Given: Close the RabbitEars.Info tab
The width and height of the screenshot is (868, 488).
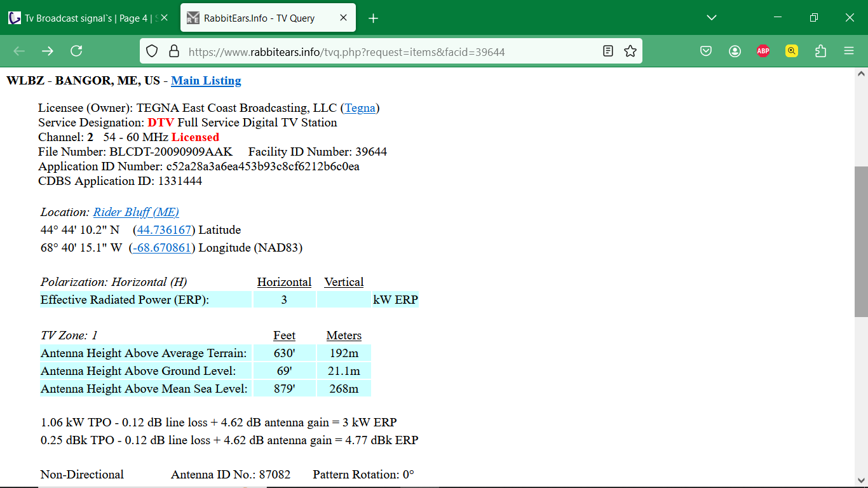Looking at the screenshot, I should pos(344,18).
